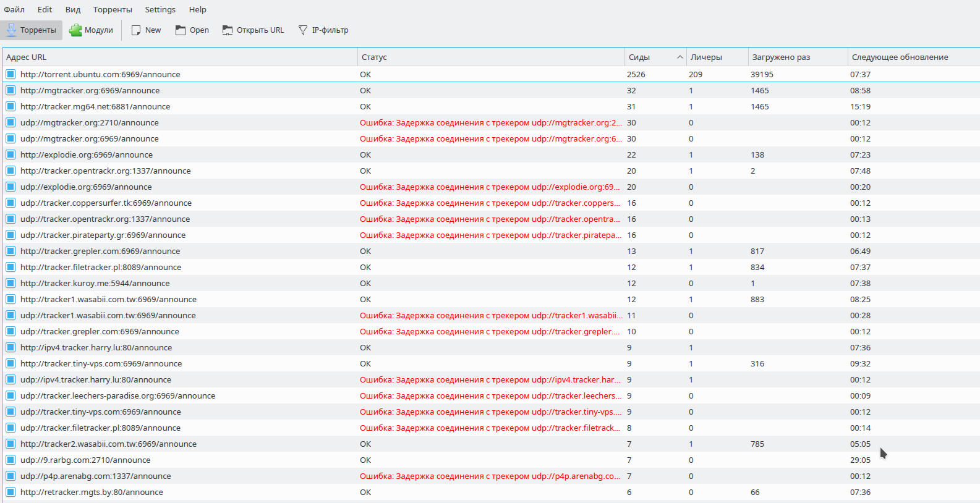Screen dimensions: 980x503
Task: Click the Открыть URL toolbar icon
Action: tap(228, 30)
